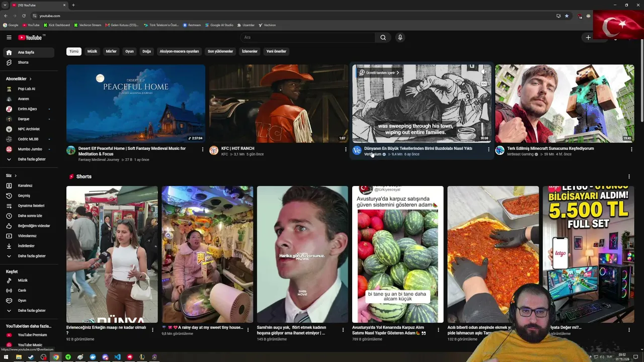This screenshot has width=644, height=362.
Task: Click the Ücretli tanıtım içerir notice
Action: coord(379,72)
